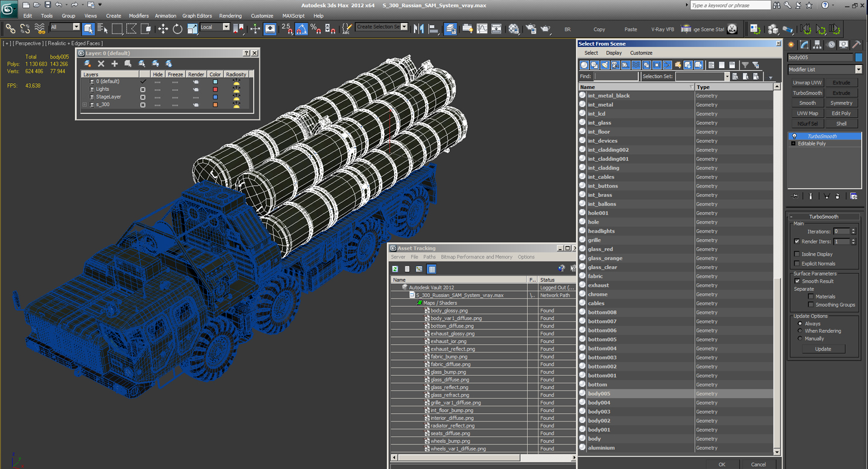Select the Always update radio button
The image size is (868, 469).
(x=799, y=324)
